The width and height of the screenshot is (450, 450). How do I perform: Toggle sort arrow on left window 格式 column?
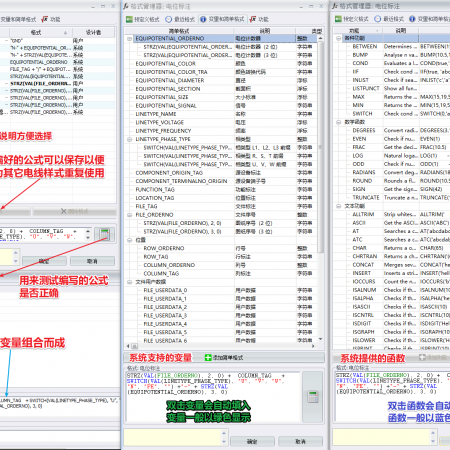[65, 33]
